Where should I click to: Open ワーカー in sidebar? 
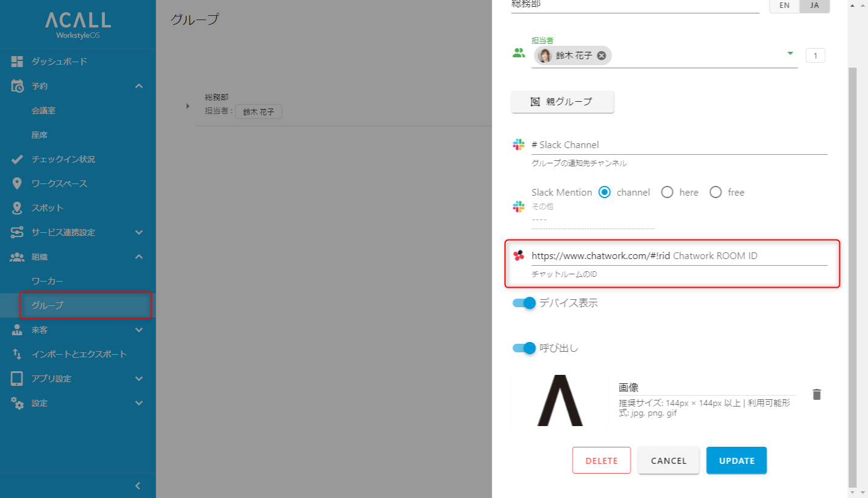tap(48, 281)
